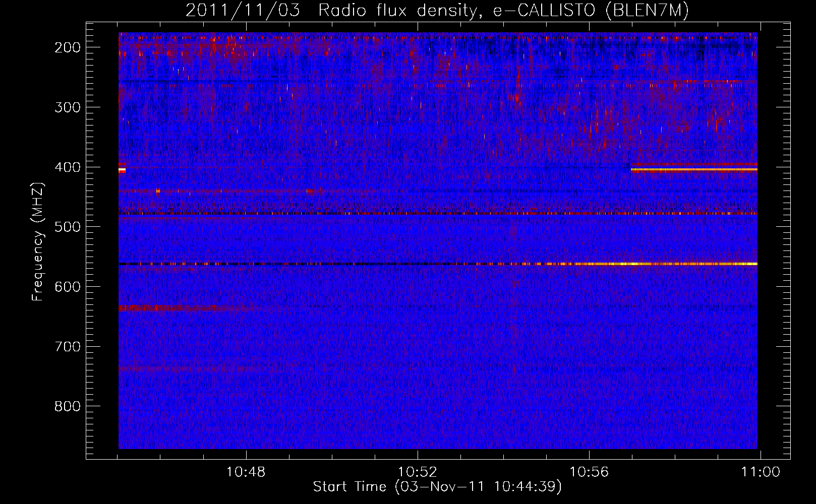Click the 11:00 time tick label
The image size is (816, 504).
point(760,472)
